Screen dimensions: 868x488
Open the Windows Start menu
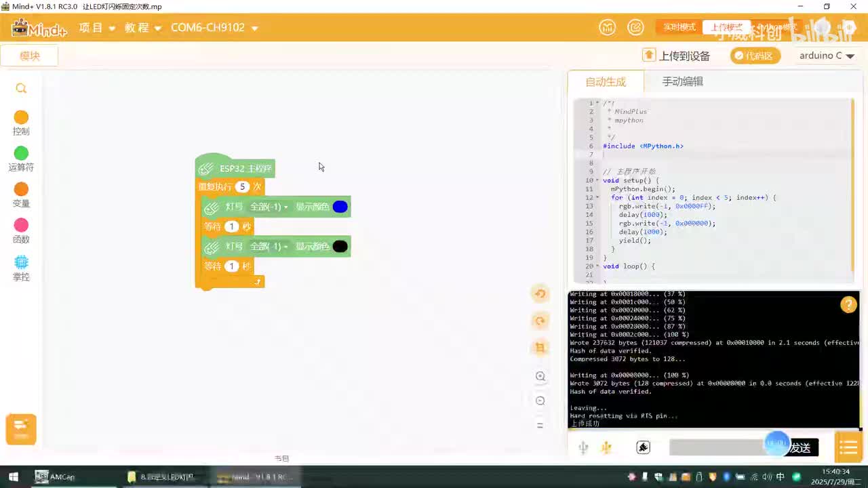[x=14, y=476]
